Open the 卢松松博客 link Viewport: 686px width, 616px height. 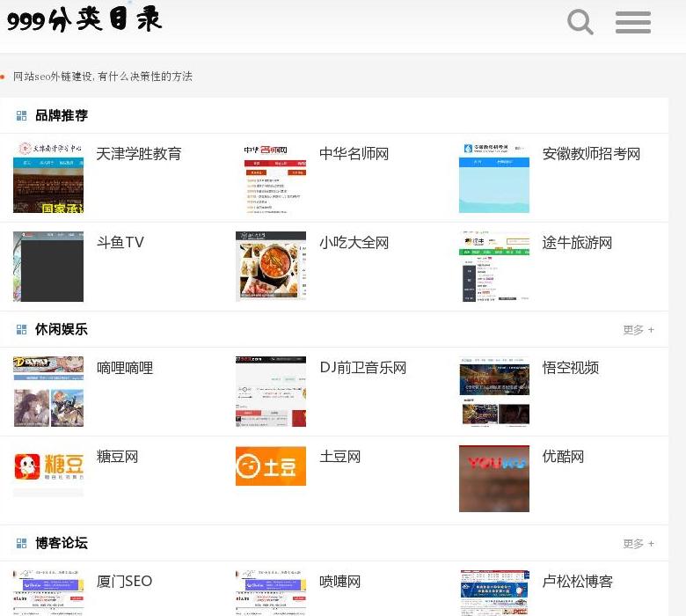(x=578, y=582)
